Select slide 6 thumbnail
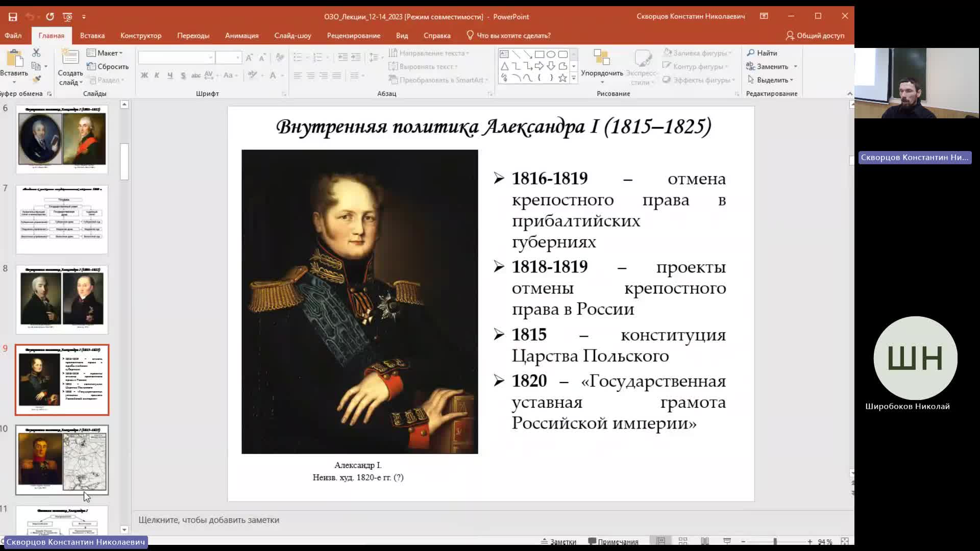This screenshot has height=551, width=980. (x=62, y=139)
